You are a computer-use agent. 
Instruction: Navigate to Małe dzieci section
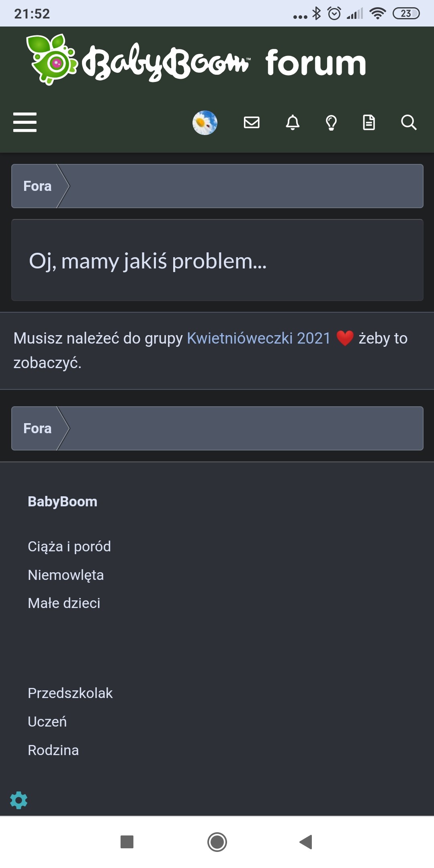point(64,603)
